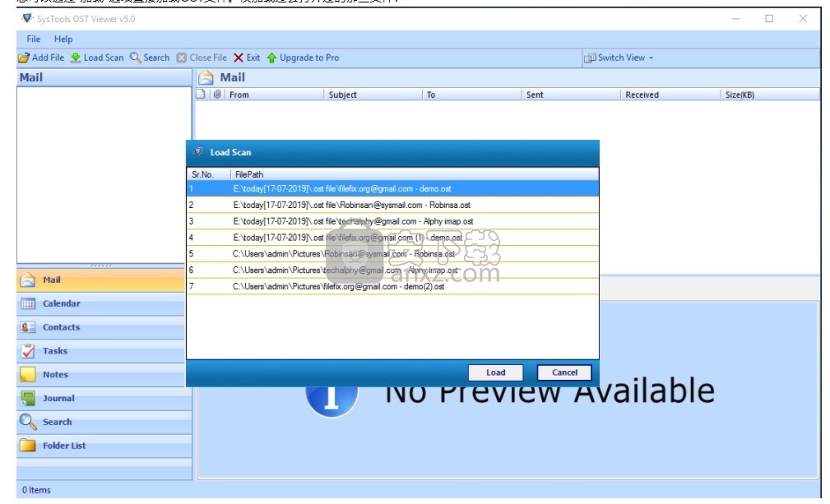Viewport: 830px width, 504px height.
Task: Minimize the SysTools OST Viewer window
Action: coord(735,19)
